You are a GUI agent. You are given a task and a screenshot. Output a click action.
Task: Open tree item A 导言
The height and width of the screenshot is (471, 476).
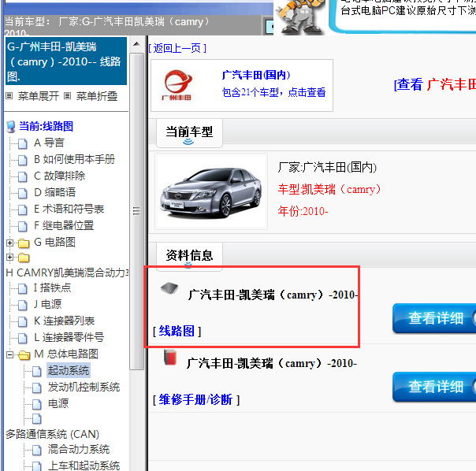click(49, 143)
